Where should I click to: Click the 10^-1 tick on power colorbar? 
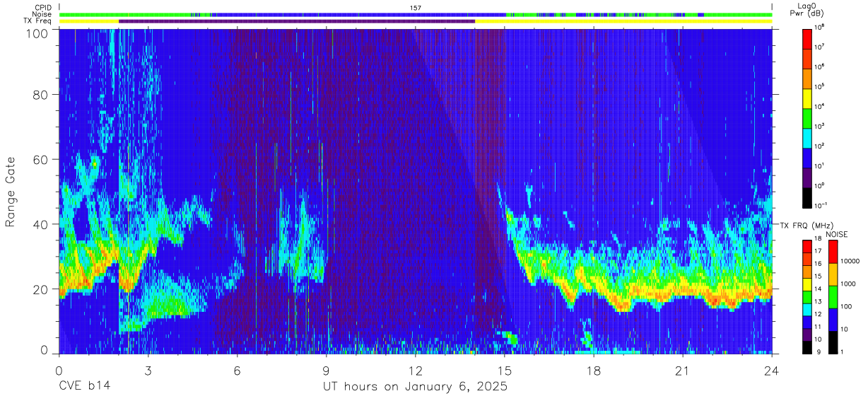coord(821,205)
